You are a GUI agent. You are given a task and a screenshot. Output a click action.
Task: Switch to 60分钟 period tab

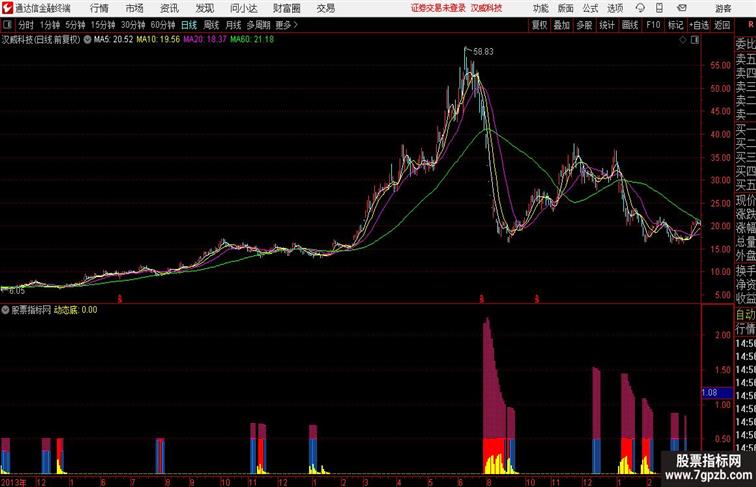pos(163,25)
